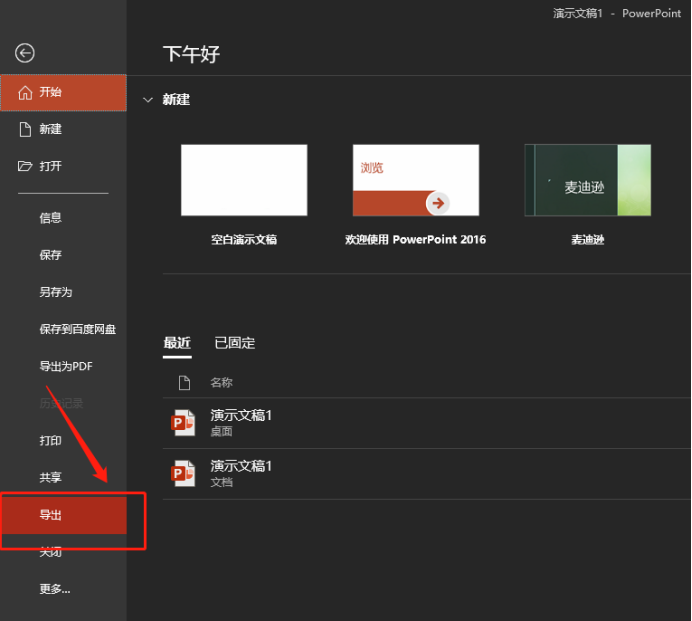Image resolution: width=692 pixels, height=621 pixels.
Task: Pick the 空白演示文稿 blank template thumbnail
Action: pos(244,180)
